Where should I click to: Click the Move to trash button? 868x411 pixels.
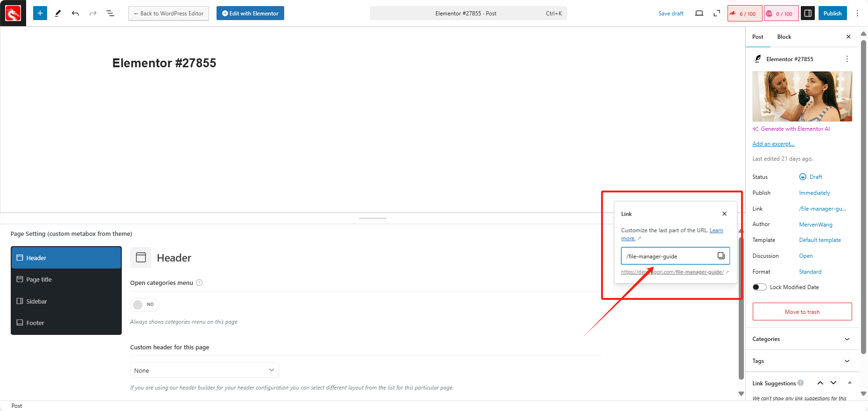click(x=802, y=312)
